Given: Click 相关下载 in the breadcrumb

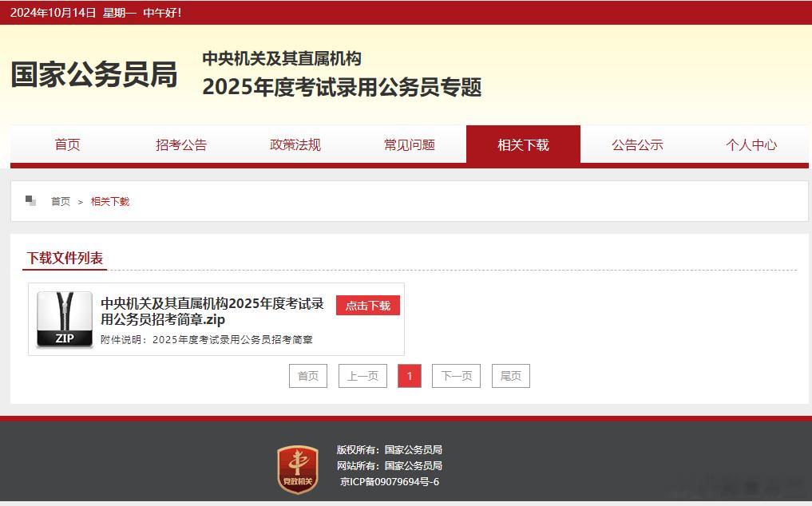Looking at the screenshot, I should tap(110, 201).
